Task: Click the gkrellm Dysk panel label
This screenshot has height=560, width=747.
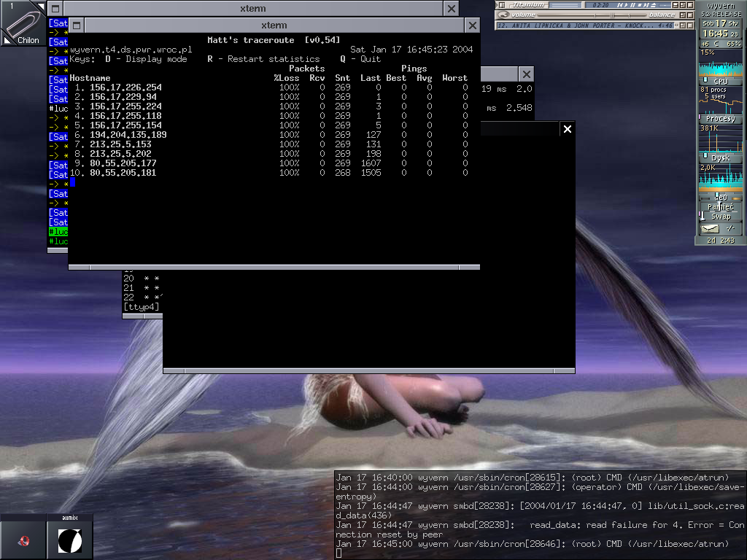Action: [721, 157]
